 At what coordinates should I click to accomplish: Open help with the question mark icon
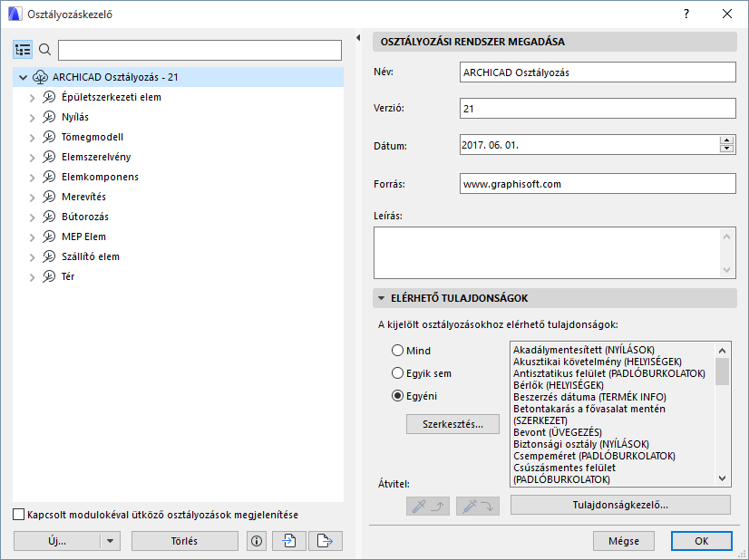point(686,14)
